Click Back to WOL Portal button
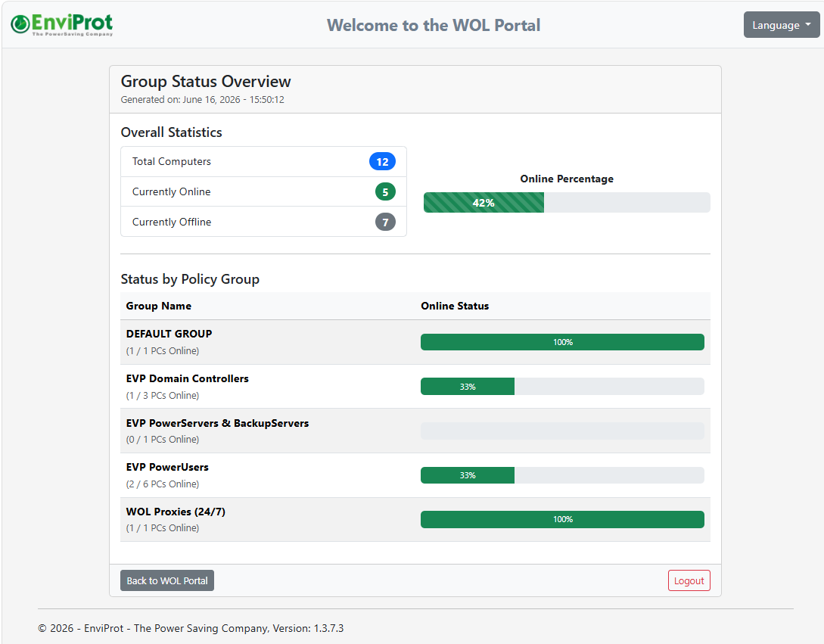The image size is (824, 644). tap(167, 580)
